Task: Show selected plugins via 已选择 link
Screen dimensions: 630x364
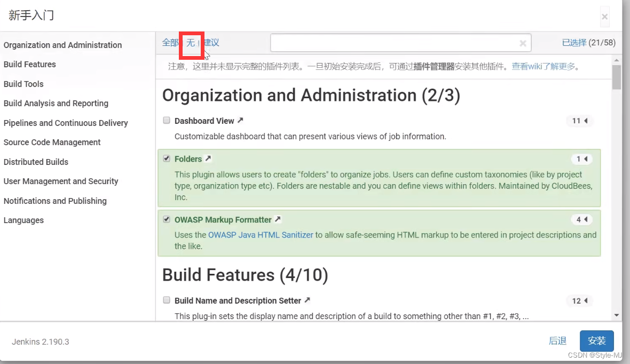Action: [x=574, y=43]
